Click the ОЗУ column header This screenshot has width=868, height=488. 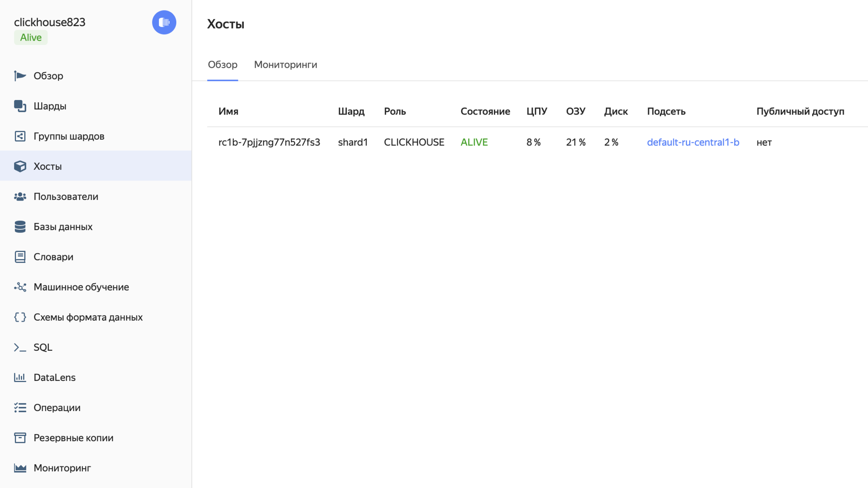click(576, 111)
